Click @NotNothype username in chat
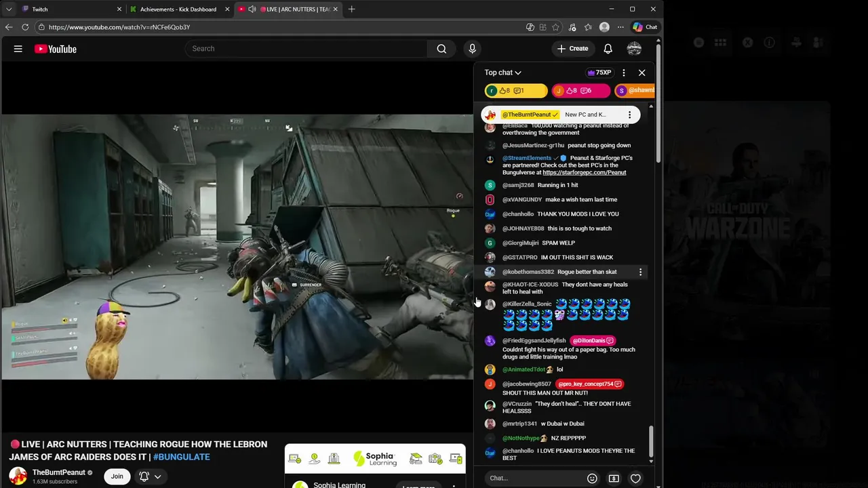868x488 pixels. pyautogui.click(x=521, y=439)
